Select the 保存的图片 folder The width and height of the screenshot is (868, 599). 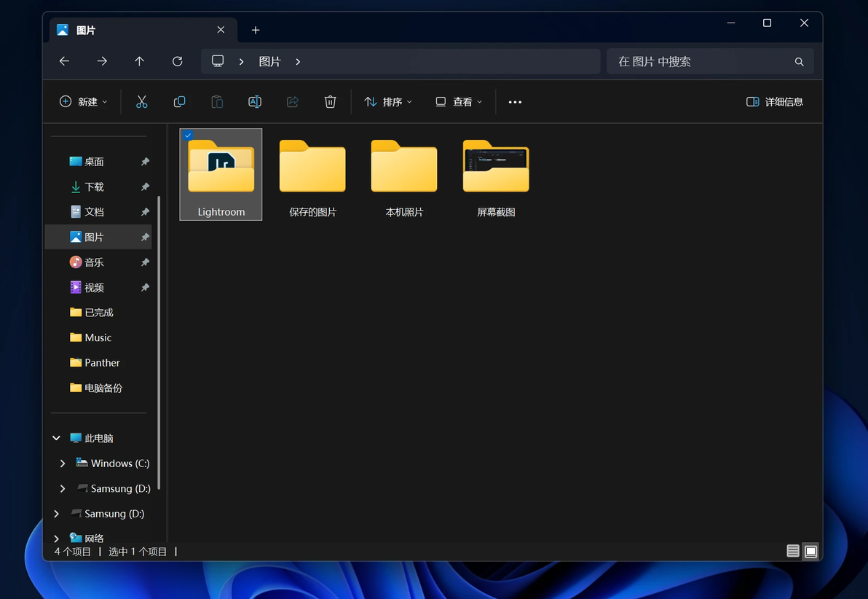pos(312,176)
